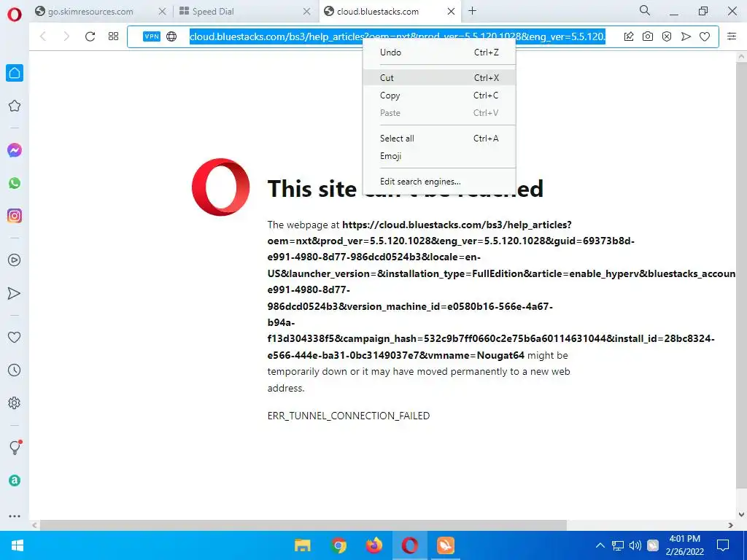The image size is (747, 560).
Task: Choose Copy from context menu
Action: click(x=439, y=96)
